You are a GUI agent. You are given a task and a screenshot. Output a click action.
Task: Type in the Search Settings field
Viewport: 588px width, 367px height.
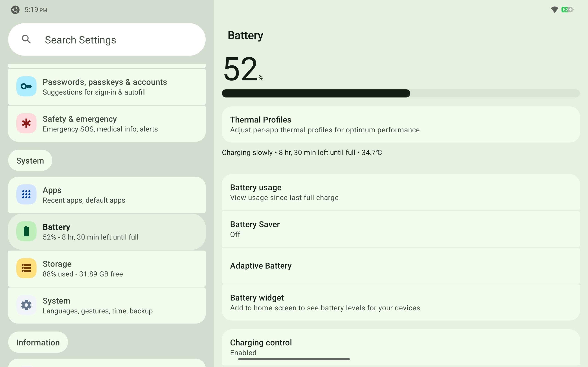coord(117,40)
